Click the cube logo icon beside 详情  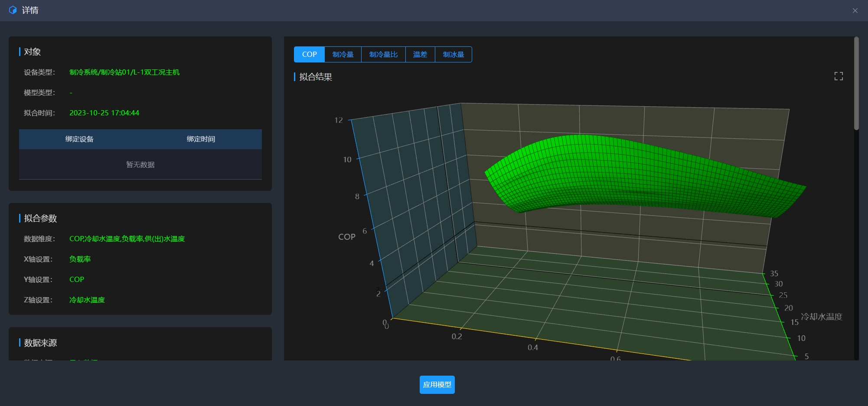13,10
